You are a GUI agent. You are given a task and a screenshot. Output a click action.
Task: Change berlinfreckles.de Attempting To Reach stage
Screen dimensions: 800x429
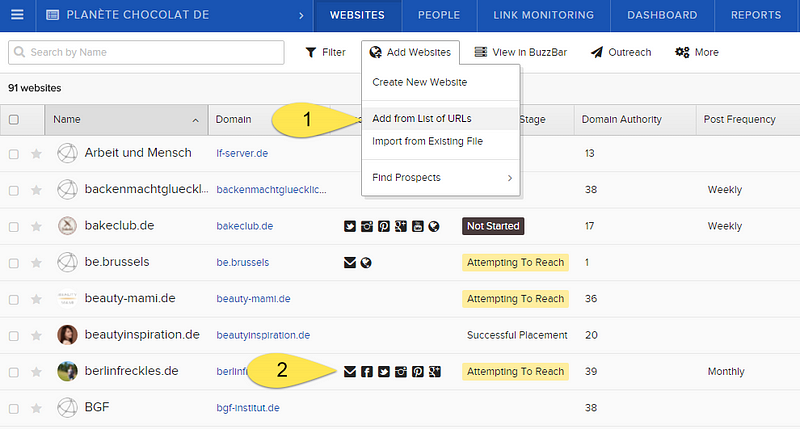click(515, 371)
